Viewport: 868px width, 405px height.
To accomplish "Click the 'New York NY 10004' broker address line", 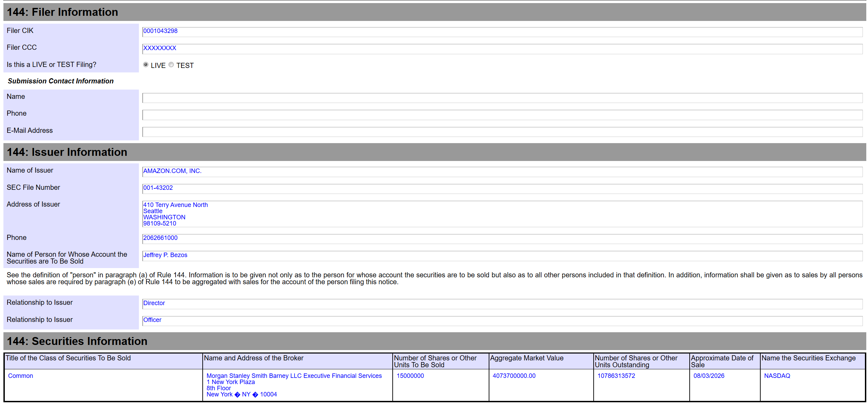I will point(241,394).
